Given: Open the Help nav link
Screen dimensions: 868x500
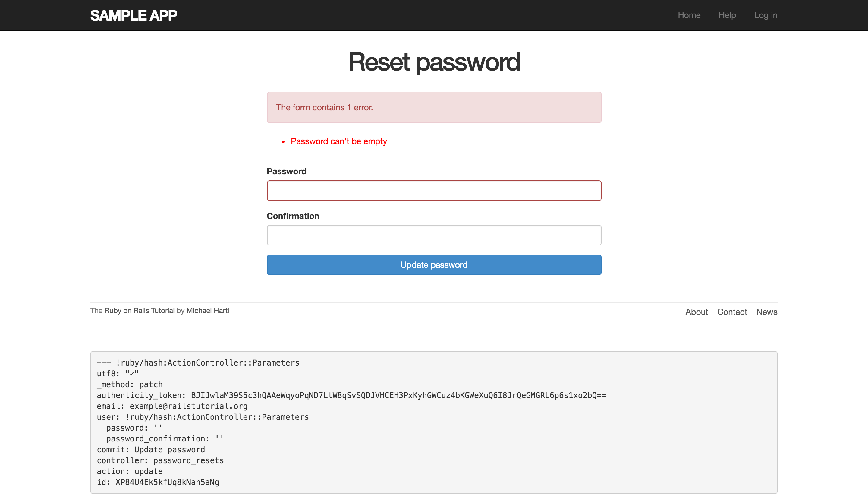Looking at the screenshot, I should [727, 15].
